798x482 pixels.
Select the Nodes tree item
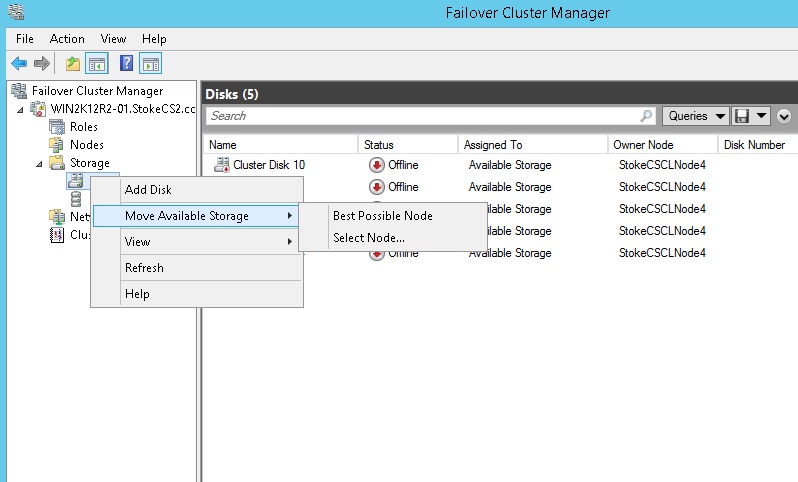tap(87, 145)
